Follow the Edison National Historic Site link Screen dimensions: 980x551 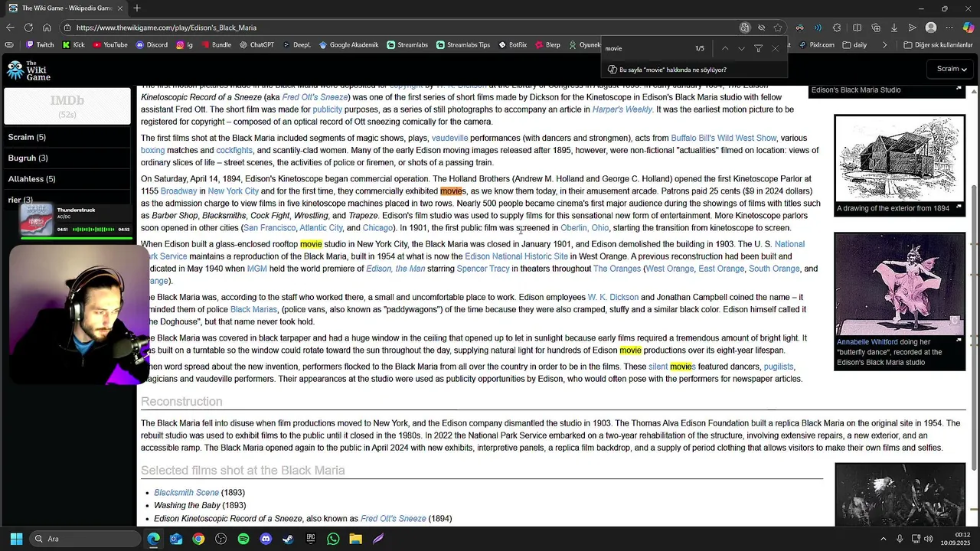pos(516,256)
